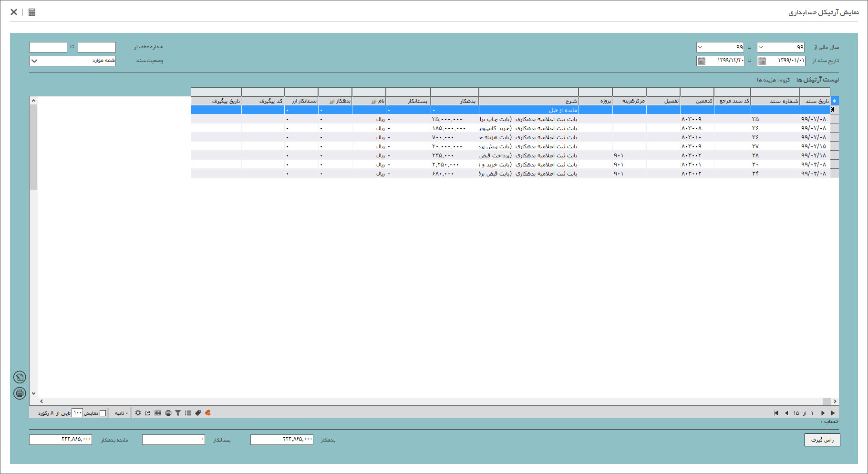This screenshot has height=474, width=868.
Task: Select the row with debit ۶۸۰,۰۰۰
Action: pos(511,174)
